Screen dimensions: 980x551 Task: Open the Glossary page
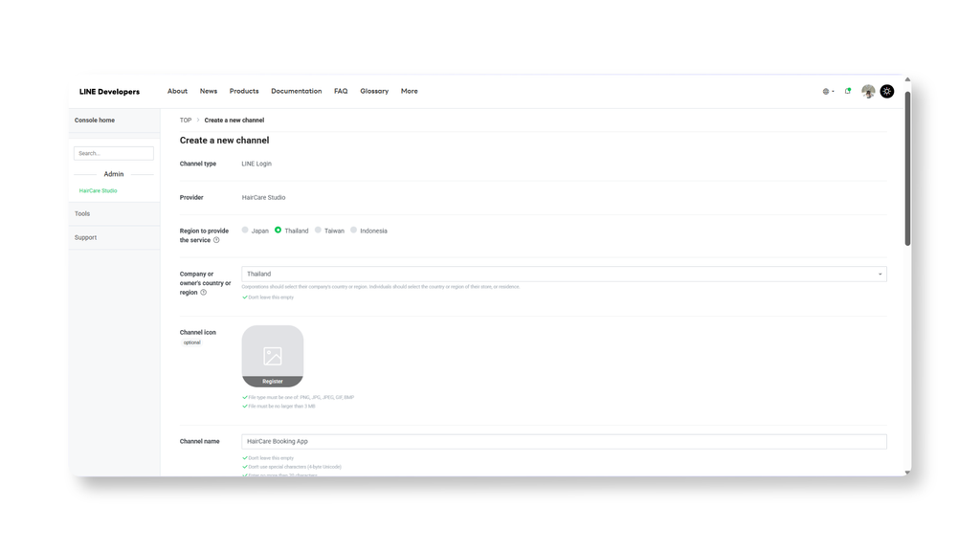[x=374, y=91]
